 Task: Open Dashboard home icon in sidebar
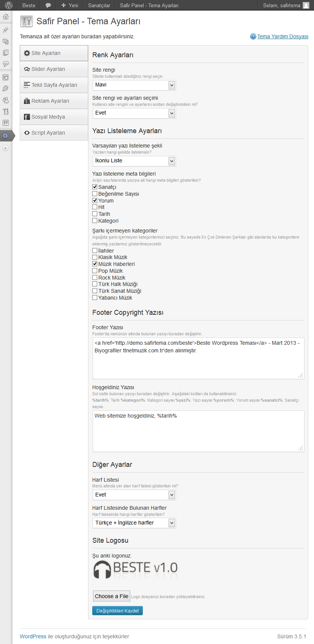[x=6, y=17]
